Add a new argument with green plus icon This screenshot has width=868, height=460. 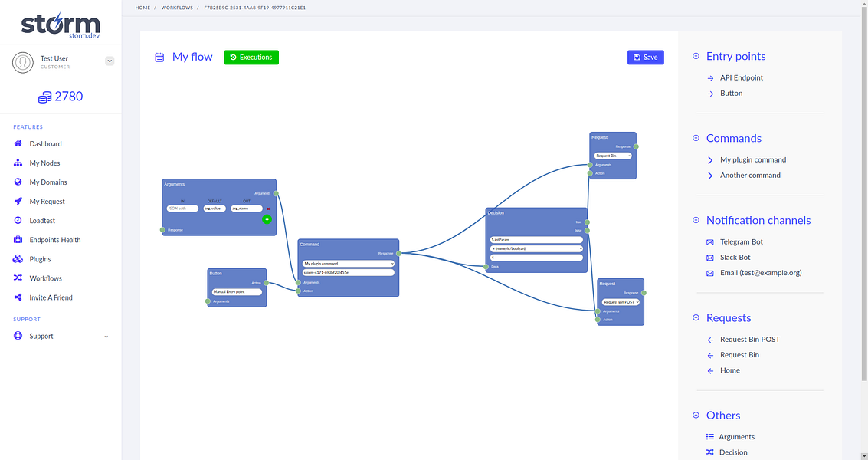(267, 219)
